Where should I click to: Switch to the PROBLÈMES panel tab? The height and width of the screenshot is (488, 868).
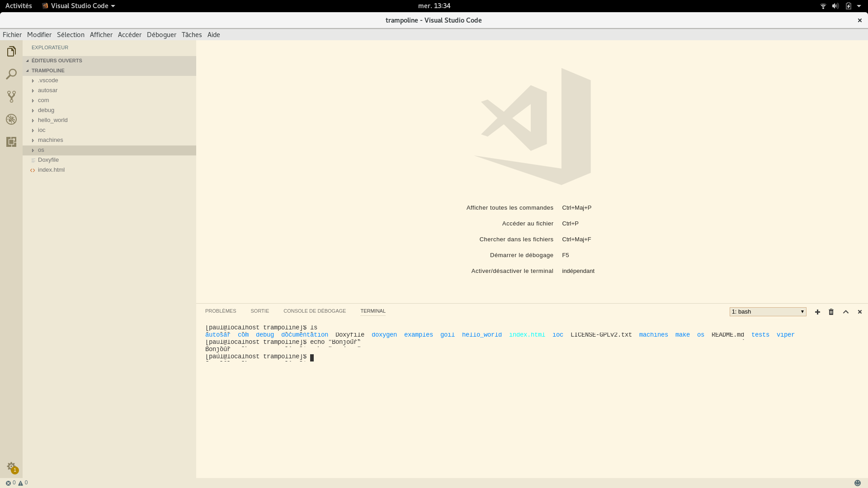pos(221,311)
